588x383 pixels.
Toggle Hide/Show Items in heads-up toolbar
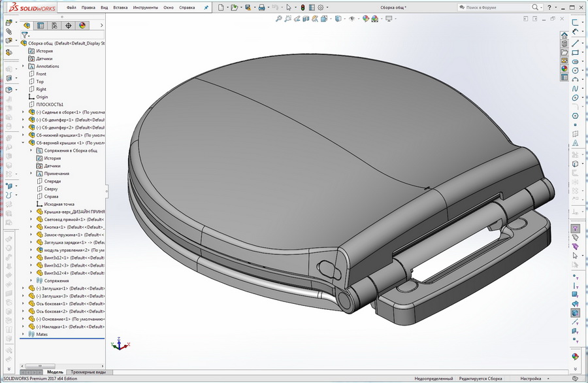click(x=352, y=19)
